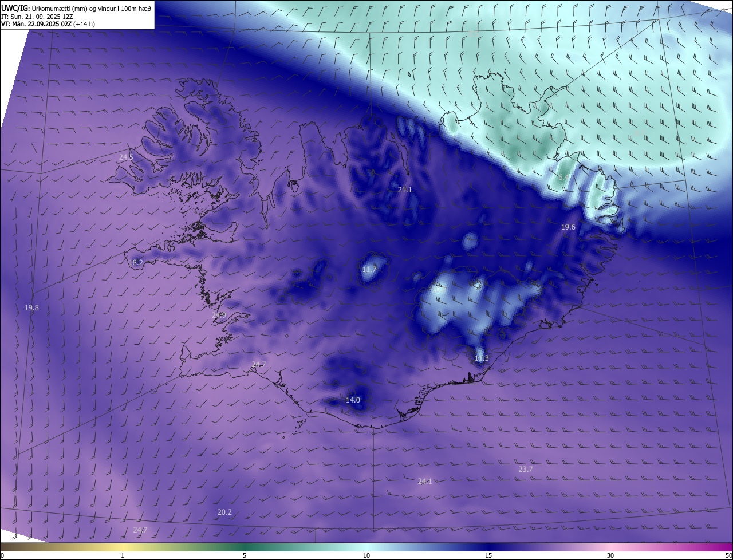Screen dimensions: 733x560
Task: Click the 24.7 value on the southwest coast
Action: 259,365
